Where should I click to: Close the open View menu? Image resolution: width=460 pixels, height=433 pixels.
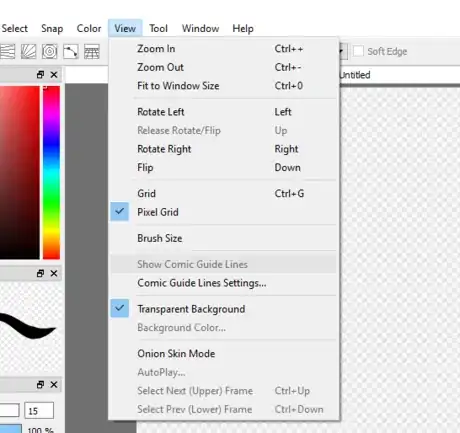click(x=125, y=28)
